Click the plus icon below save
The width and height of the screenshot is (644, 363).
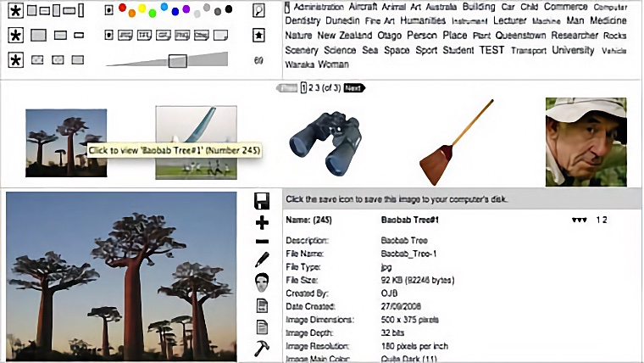(x=262, y=222)
